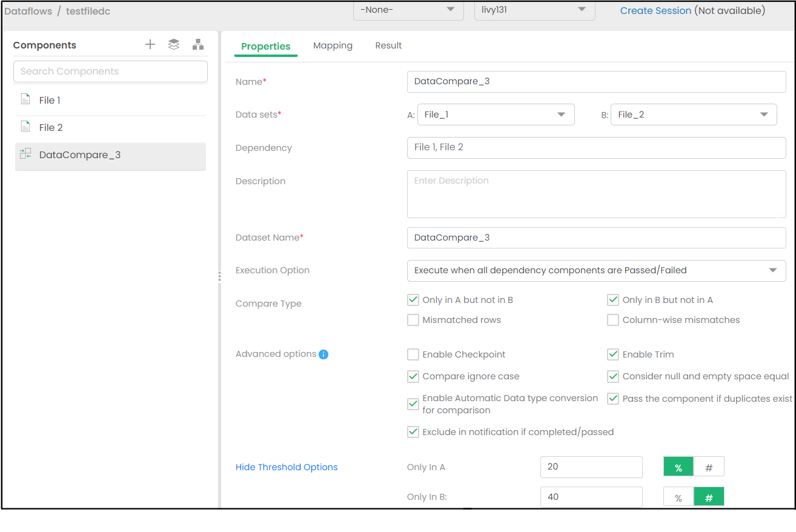This screenshot has width=796, height=532.
Task: Enable the Mismatched rows checkbox
Action: coord(413,320)
